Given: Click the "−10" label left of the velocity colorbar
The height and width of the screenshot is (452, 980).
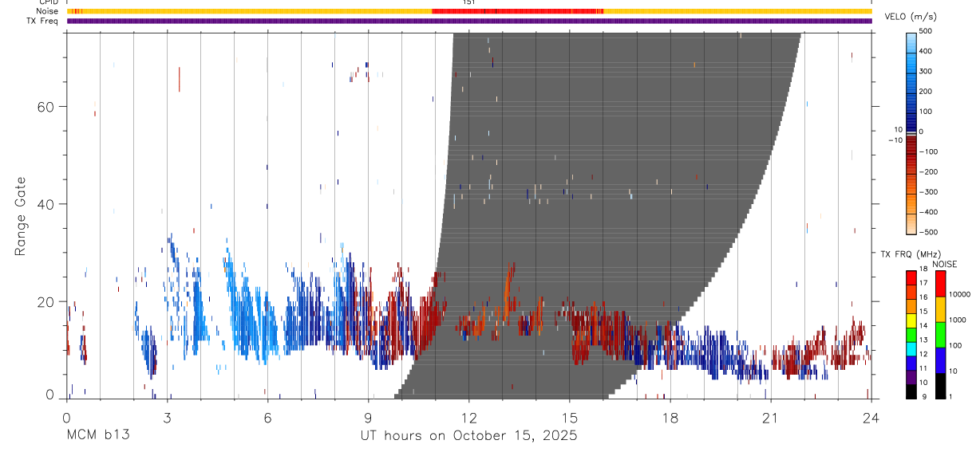Looking at the screenshot, I should point(895,140).
